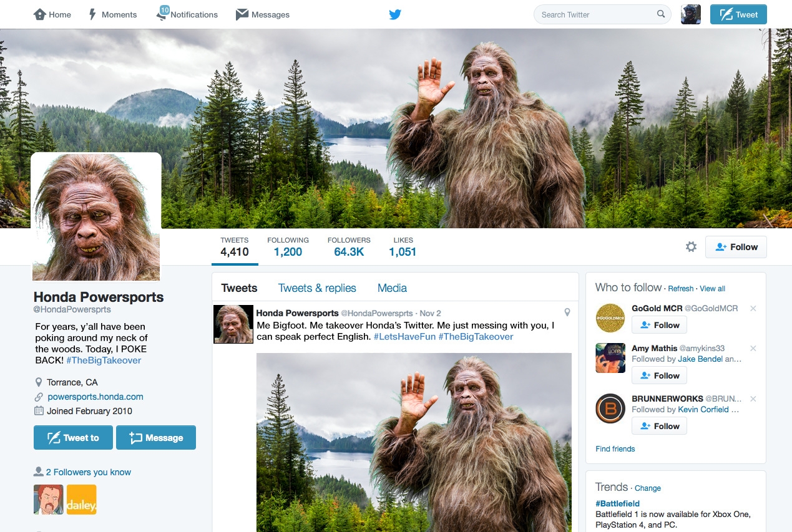Click the @HondaPowersprts handle under profile name
This screenshot has width=792, height=532.
(x=72, y=309)
